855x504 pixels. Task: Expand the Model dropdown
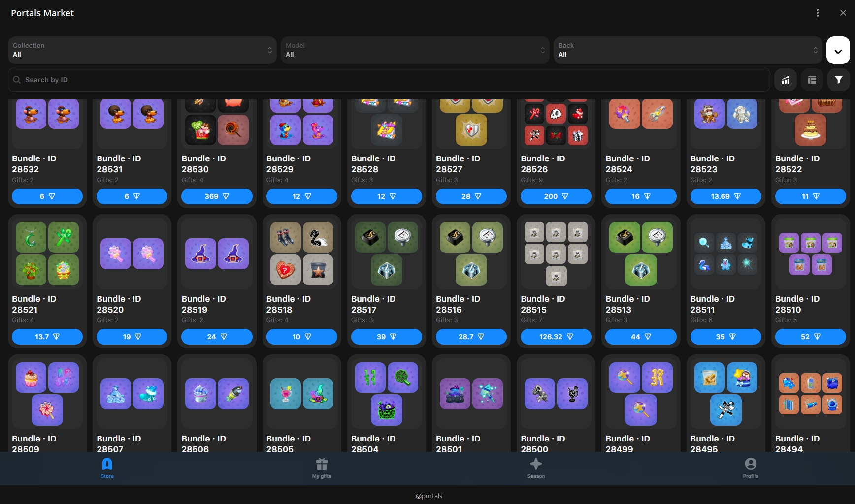click(x=415, y=50)
